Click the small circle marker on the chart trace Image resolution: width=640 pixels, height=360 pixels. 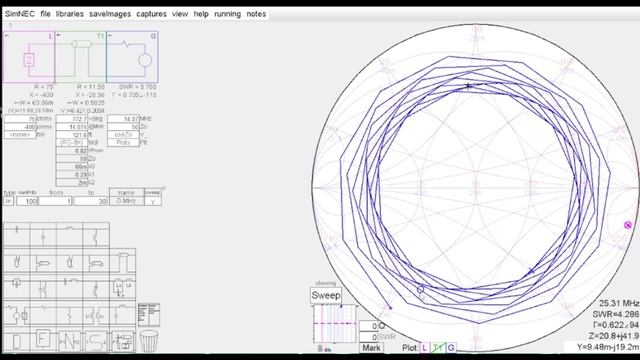tap(420, 289)
